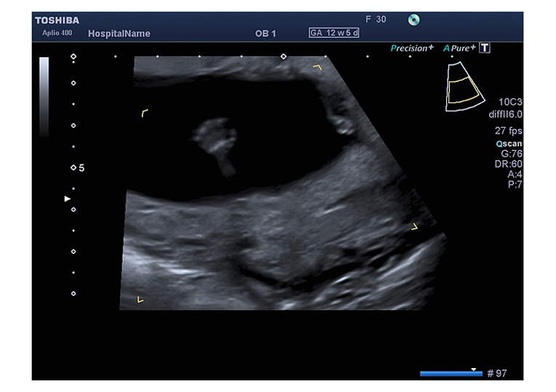The image size is (556, 392).
Task: Click the G:76 gain value
Action: pos(512,154)
